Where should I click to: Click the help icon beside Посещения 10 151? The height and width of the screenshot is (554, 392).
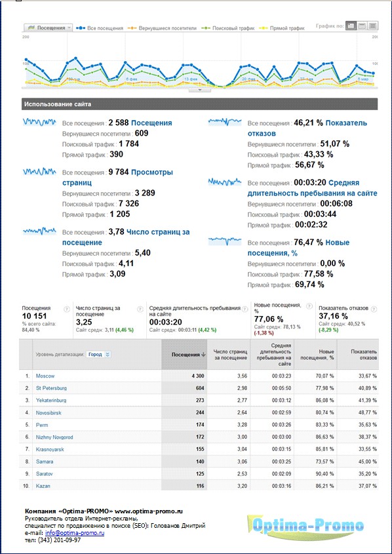tap(66, 309)
